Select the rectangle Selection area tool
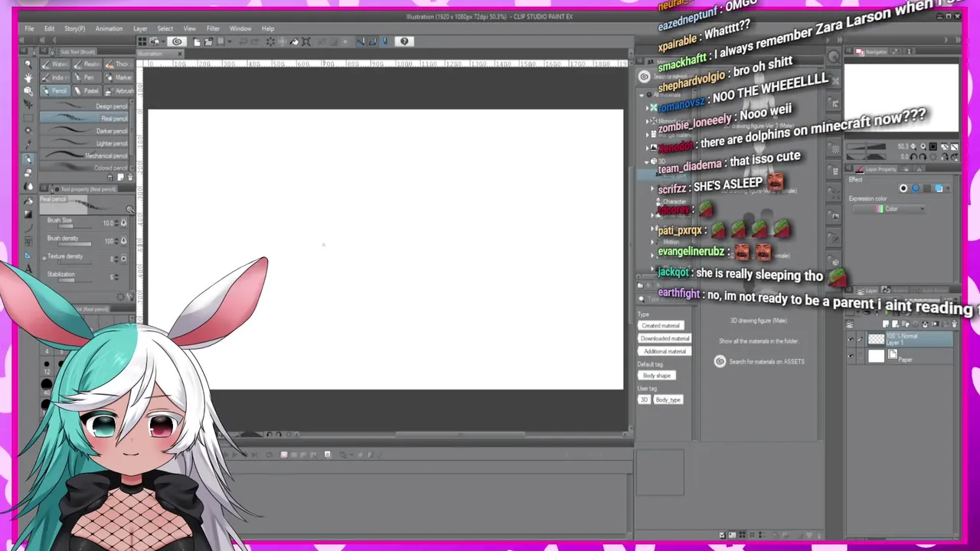The height and width of the screenshot is (551, 980). tap(28, 118)
